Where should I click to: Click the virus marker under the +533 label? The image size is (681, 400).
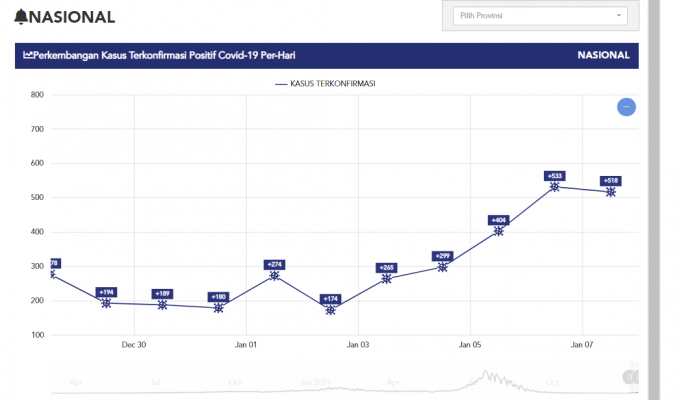(x=554, y=187)
